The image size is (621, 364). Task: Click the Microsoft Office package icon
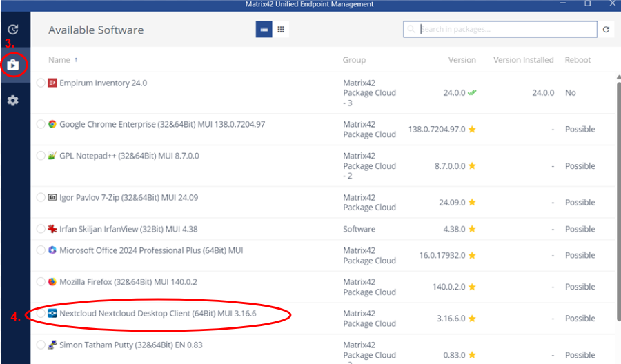pos(52,250)
